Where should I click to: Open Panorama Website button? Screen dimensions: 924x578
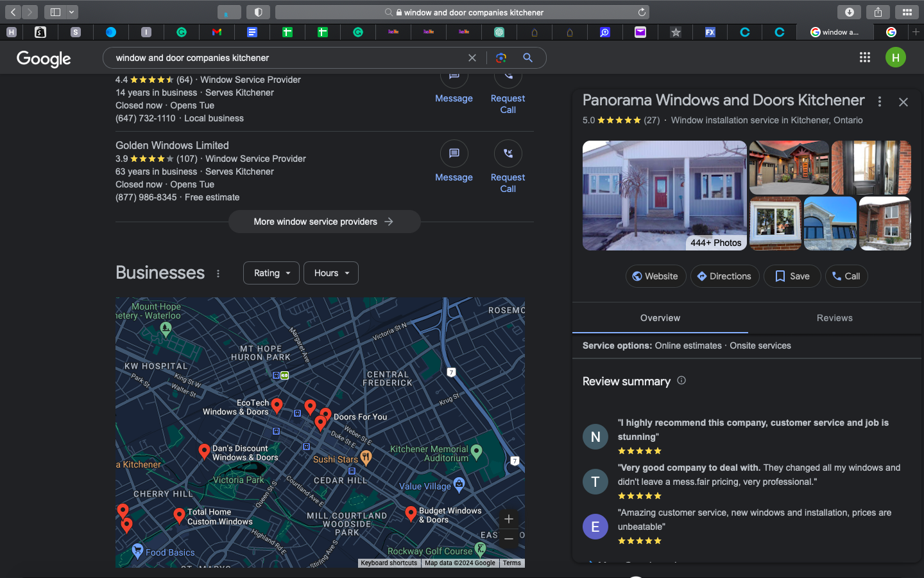[656, 276]
